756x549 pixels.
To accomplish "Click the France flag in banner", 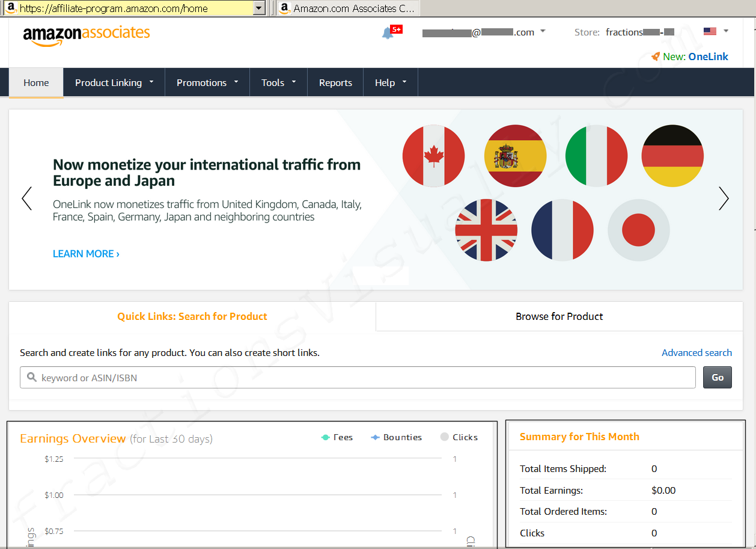I will click(x=562, y=230).
